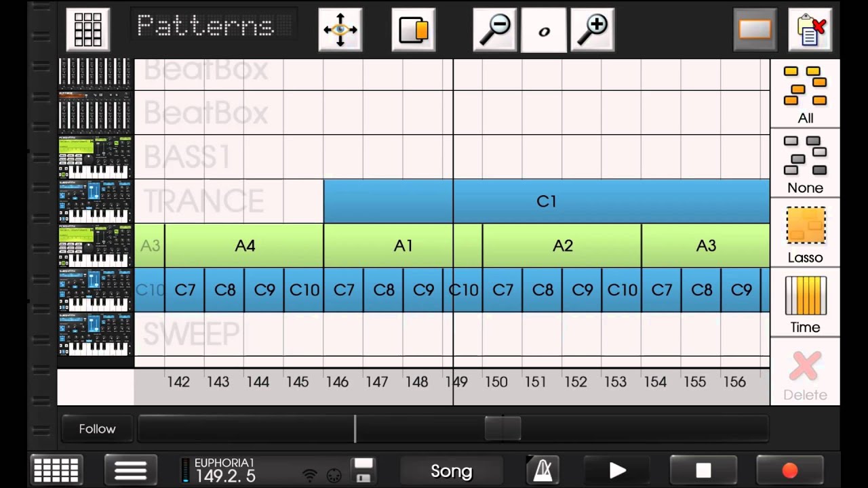Image resolution: width=868 pixels, height=488 pixels.
Task: Select the C7 block at bar 142
Action: (184, 289)
